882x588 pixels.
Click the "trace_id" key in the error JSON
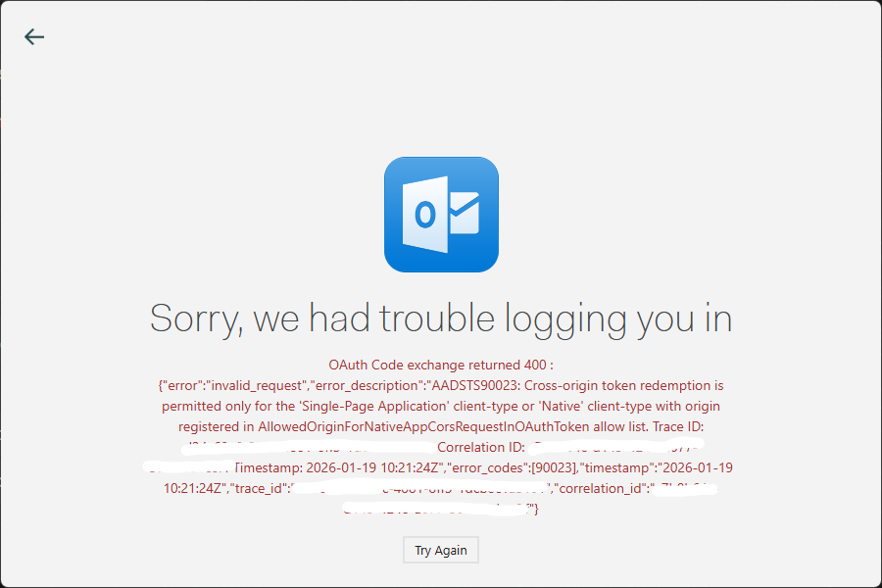tap(260, 488)
